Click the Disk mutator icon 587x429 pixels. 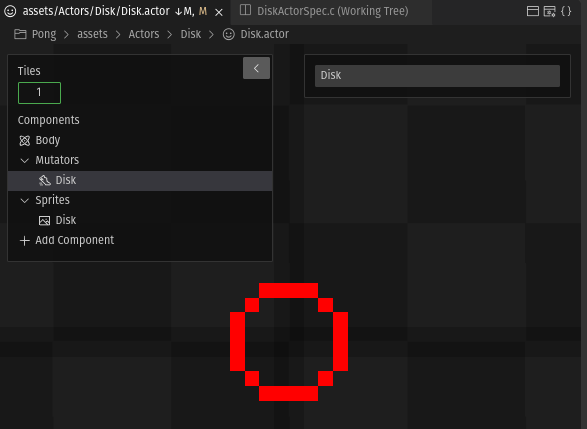point(45,180)
